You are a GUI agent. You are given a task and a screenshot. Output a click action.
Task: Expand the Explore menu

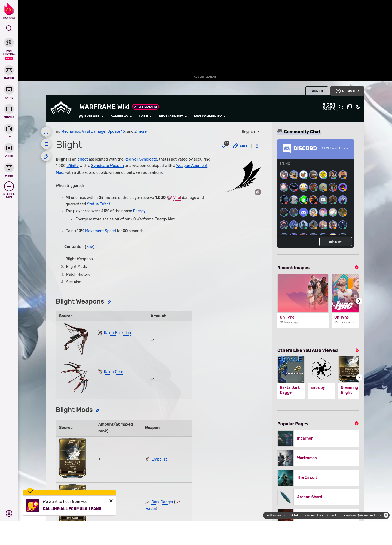91,116
